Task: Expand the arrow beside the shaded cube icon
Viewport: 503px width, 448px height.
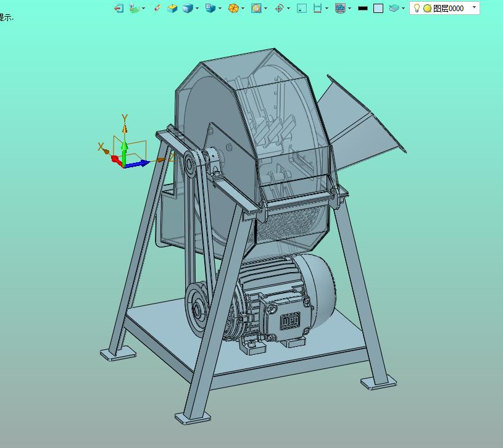Action: 197,9
